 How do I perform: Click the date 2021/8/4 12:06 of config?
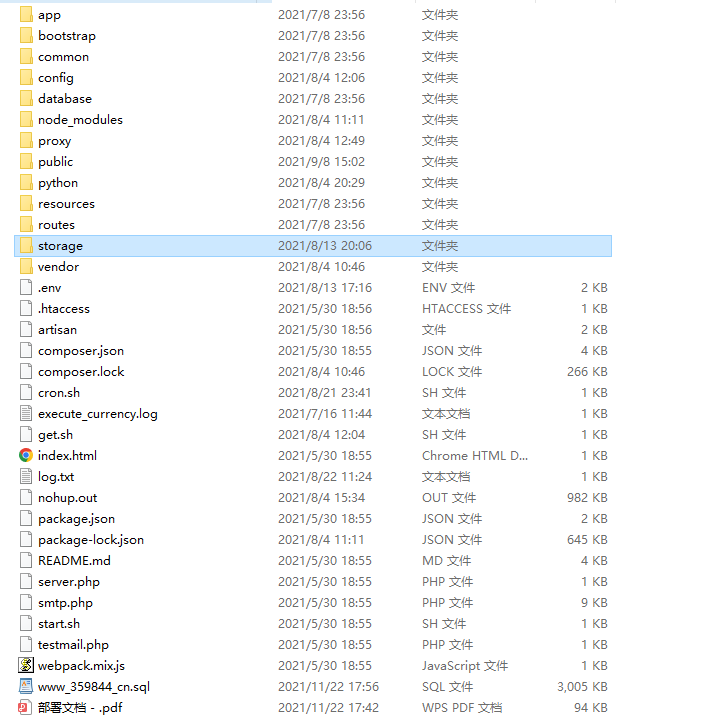321,77
